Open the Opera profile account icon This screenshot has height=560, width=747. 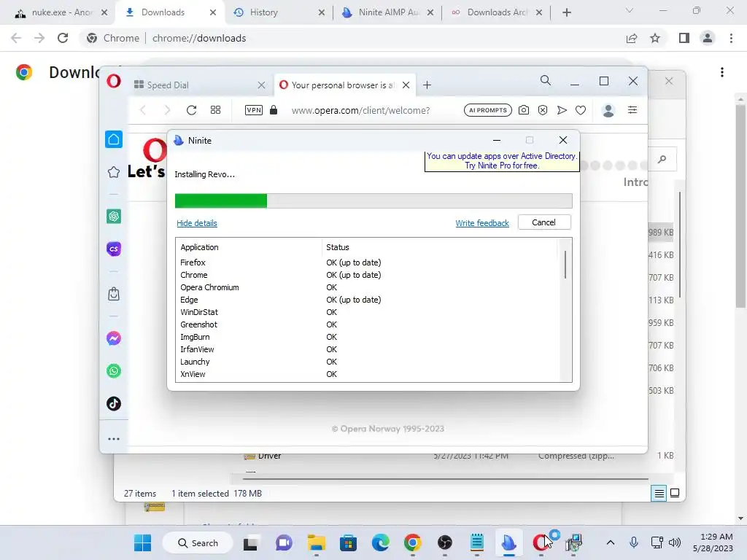click(608, 111)
